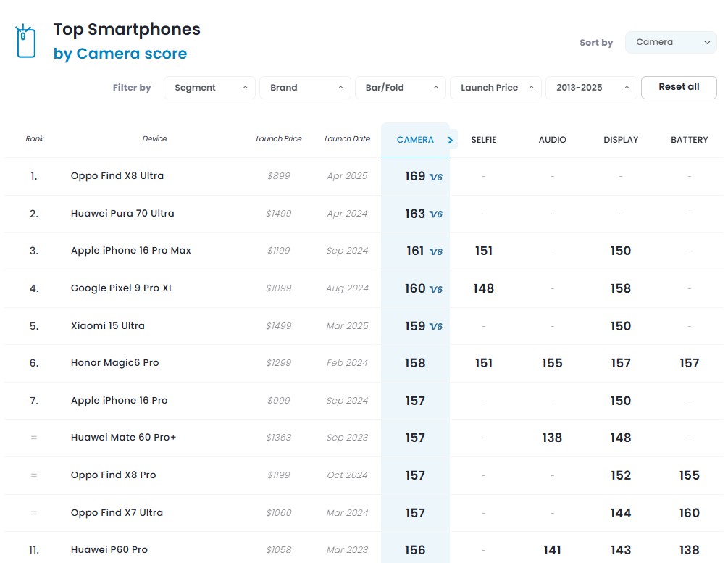
Task: Open the Oppo Find X8 Pro link
Action: pos(113,475)
